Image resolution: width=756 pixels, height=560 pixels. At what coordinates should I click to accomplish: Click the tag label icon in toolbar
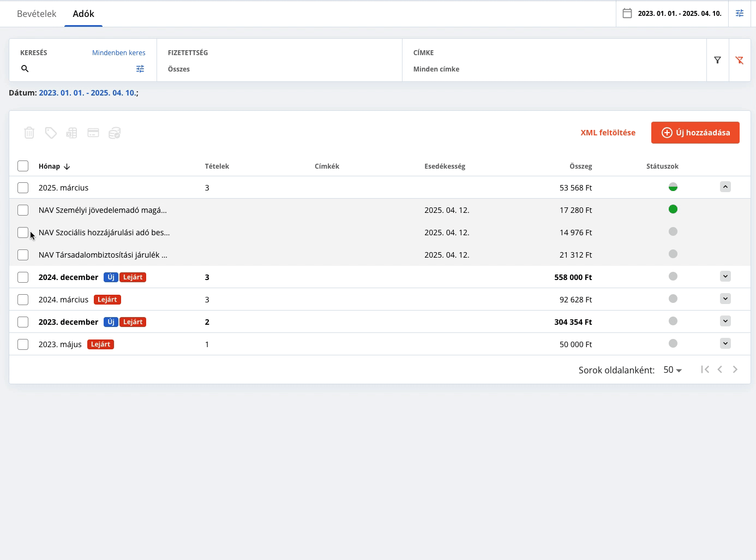(51, 133)
